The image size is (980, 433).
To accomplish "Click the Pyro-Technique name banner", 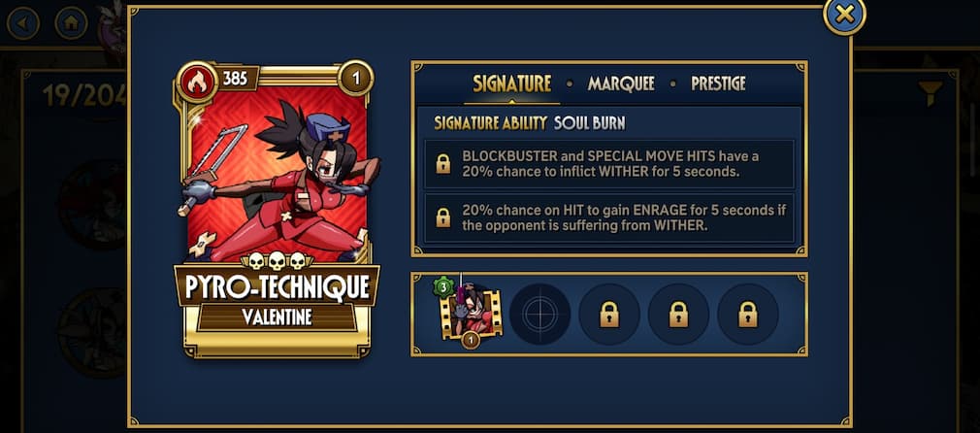I will pos(277,286).
